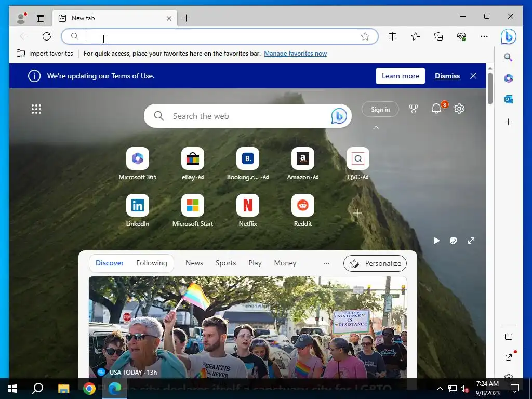The height and width of the screenshot is (399, 532).
Task: Launch Google Chrome from taskbar
Action: tap(89, 389)
